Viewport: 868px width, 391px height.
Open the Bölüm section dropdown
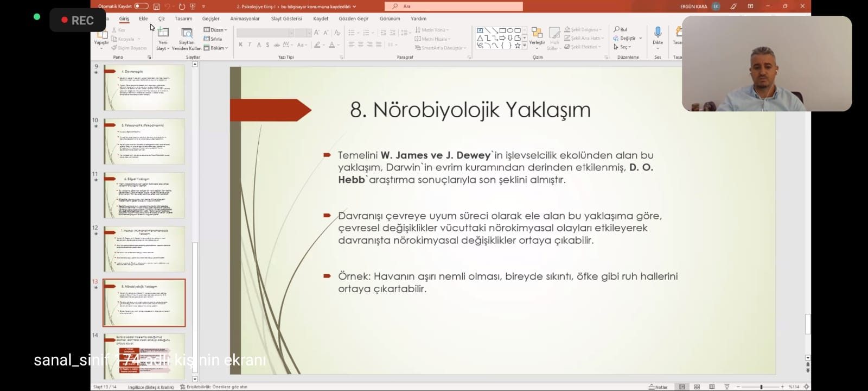coord(215,48)
